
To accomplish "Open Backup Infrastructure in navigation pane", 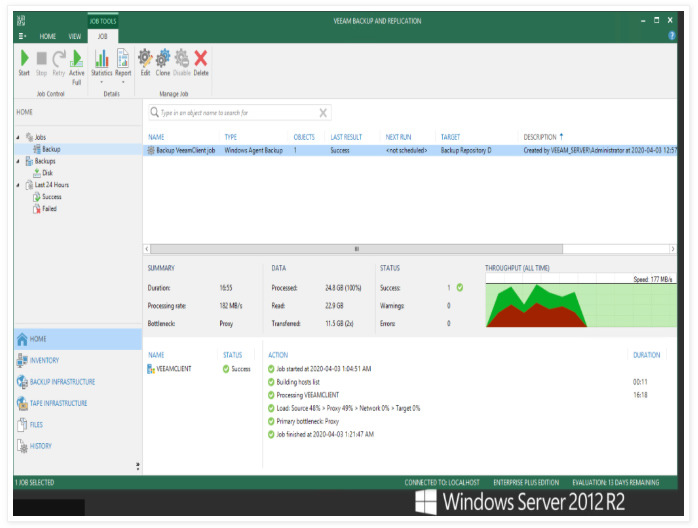I will coord(62,382).
